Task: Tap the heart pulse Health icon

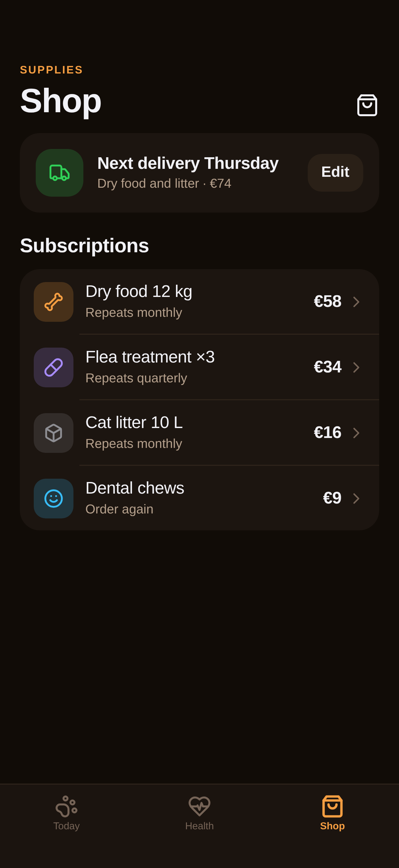Action: click(x=199, y=806)
